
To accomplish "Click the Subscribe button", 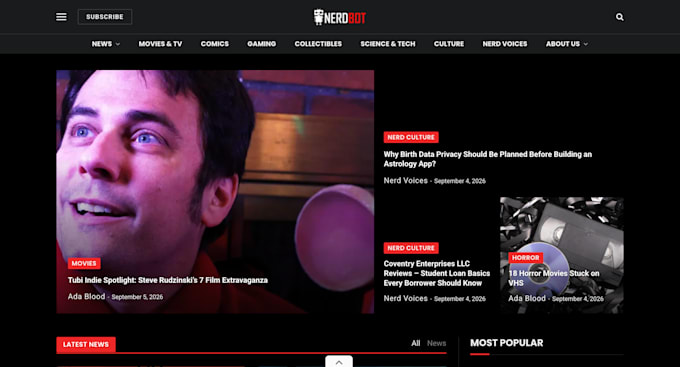I will [105, 17].
